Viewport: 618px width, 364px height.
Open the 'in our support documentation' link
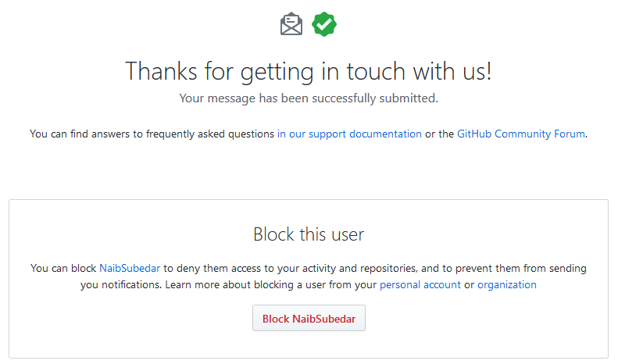349,134
